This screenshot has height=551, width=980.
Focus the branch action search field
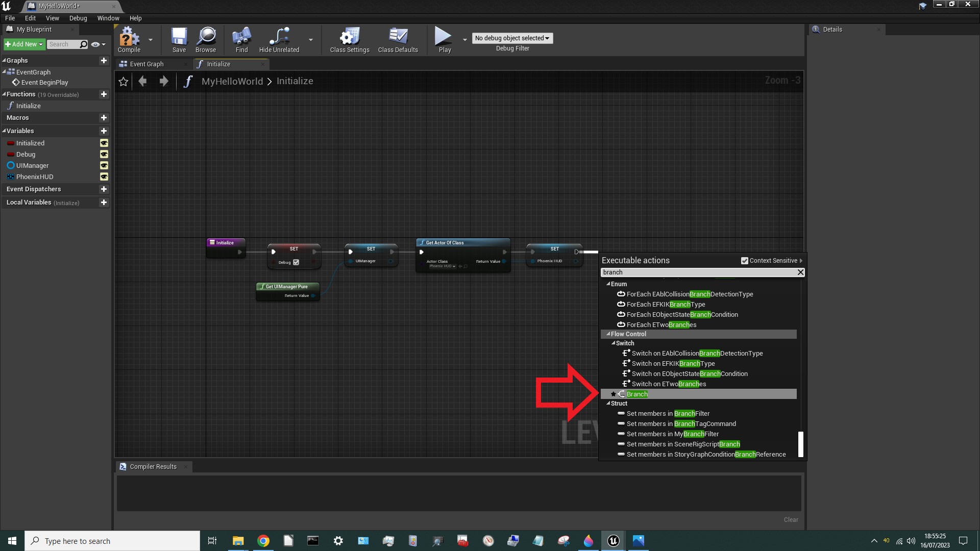[698, 272]
